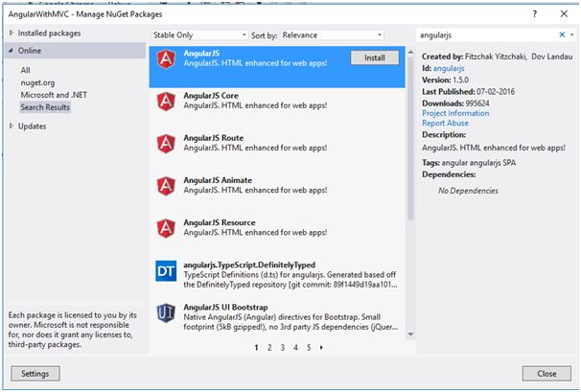Click the list scroll up arrow
The image size is (581, 392).
(x=410, y=53)
